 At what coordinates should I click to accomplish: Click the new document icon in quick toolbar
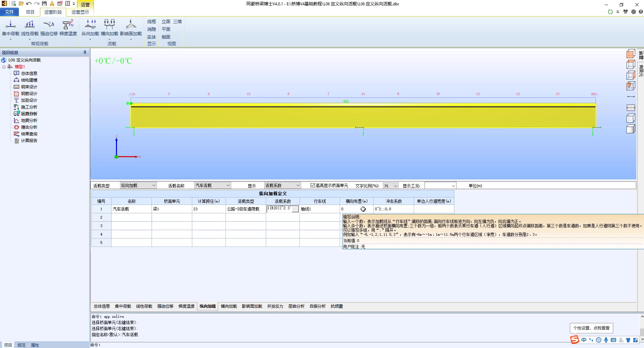click(x=13, y=4)
